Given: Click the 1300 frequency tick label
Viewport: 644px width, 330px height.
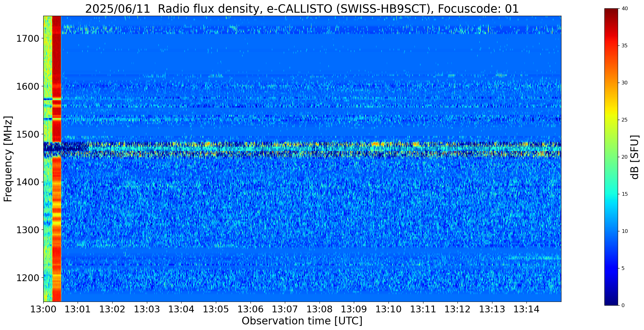Looking at the screenshot, I should pyautogui.click(x=28, y=230).
